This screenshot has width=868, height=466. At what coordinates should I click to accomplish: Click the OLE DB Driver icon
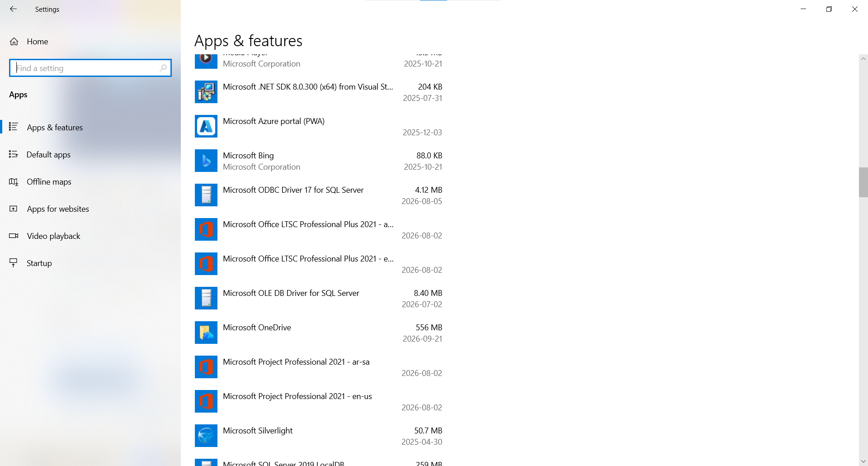point(206,298)
